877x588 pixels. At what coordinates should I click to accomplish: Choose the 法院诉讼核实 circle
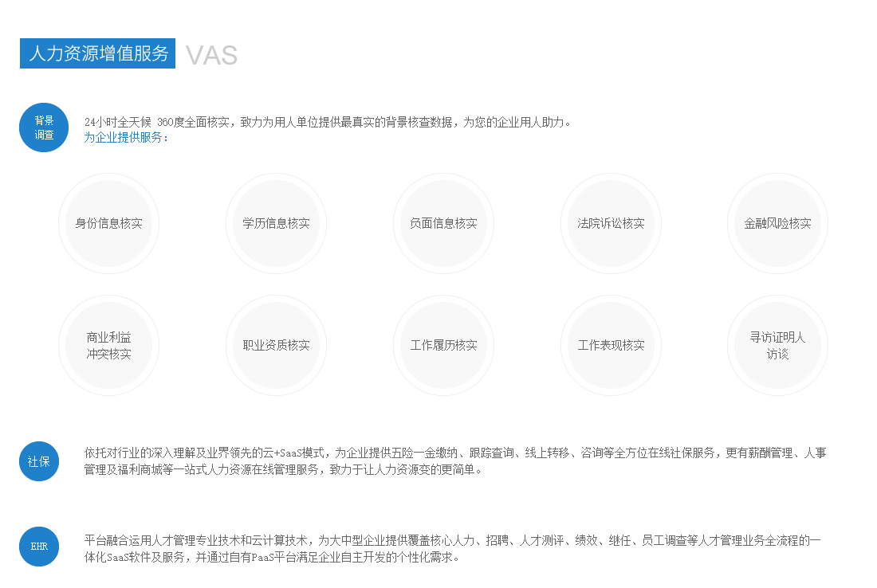[611, 224]
